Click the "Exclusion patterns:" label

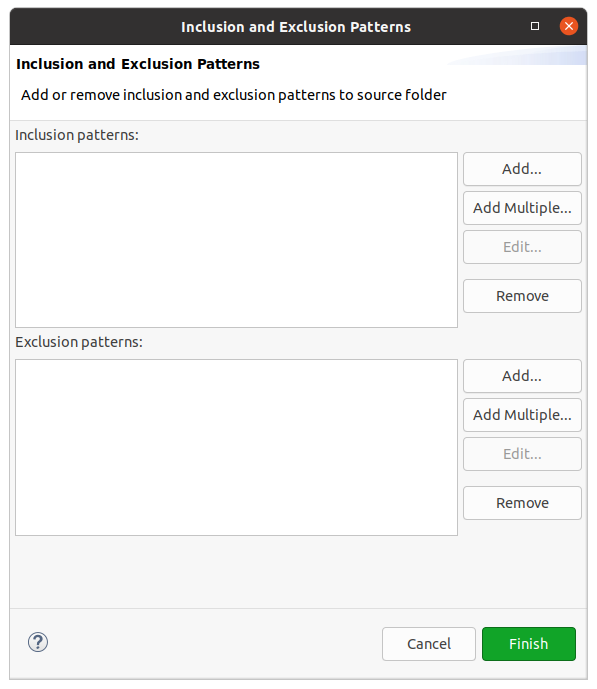point(79,342)
